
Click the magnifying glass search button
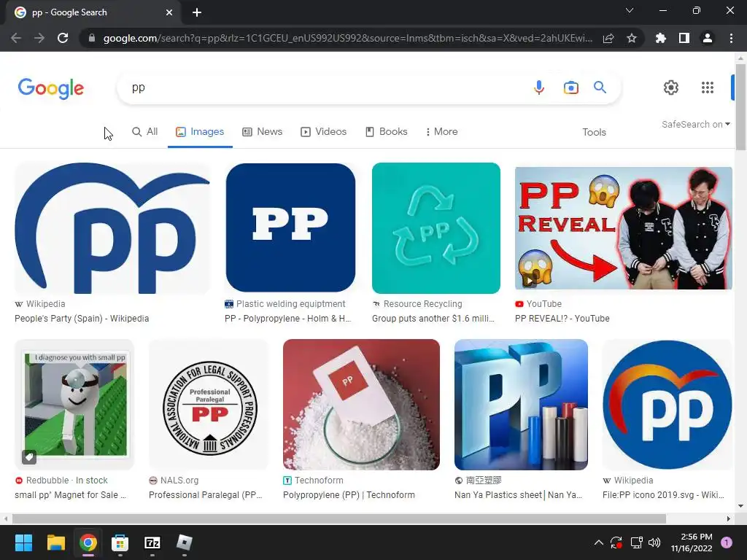[x=600, y=87]
